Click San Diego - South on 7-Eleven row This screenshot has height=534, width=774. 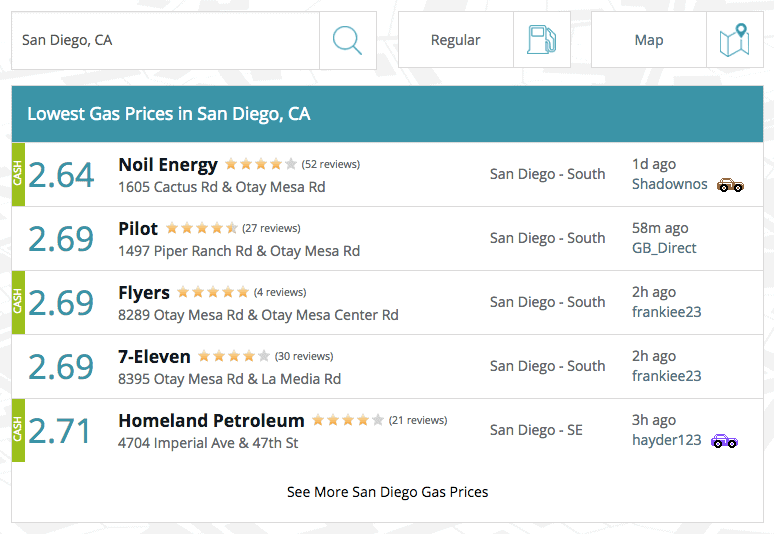tap(547, 366)
